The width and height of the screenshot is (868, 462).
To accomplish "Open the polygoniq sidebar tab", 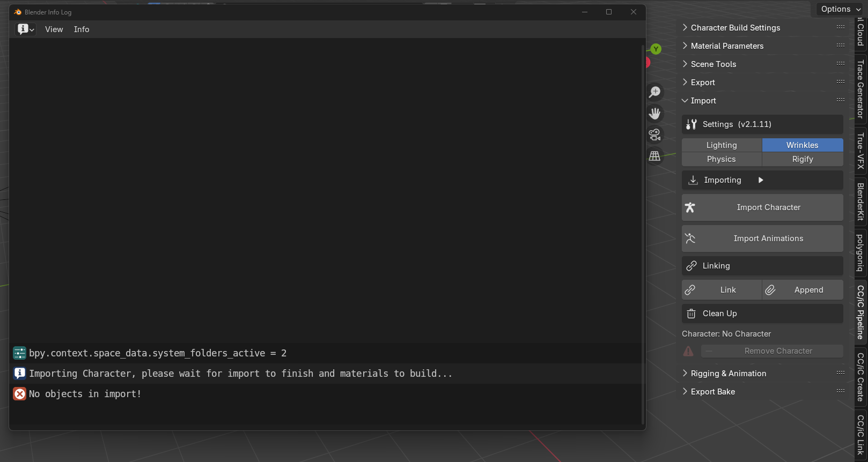I will (860, 252).
